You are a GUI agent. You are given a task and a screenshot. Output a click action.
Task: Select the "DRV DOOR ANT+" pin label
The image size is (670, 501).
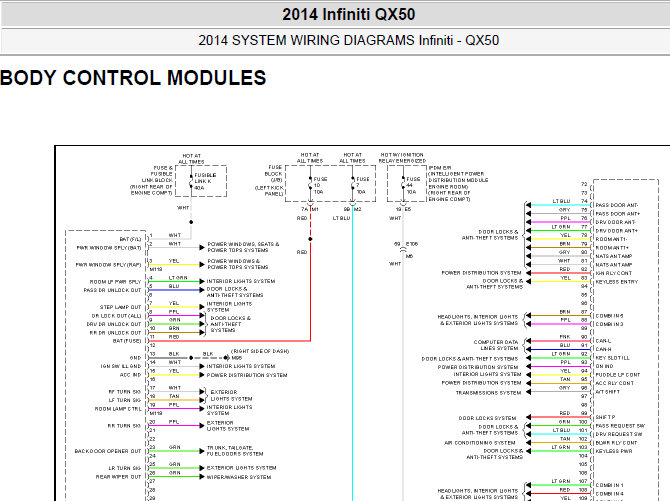coord(617,231)
